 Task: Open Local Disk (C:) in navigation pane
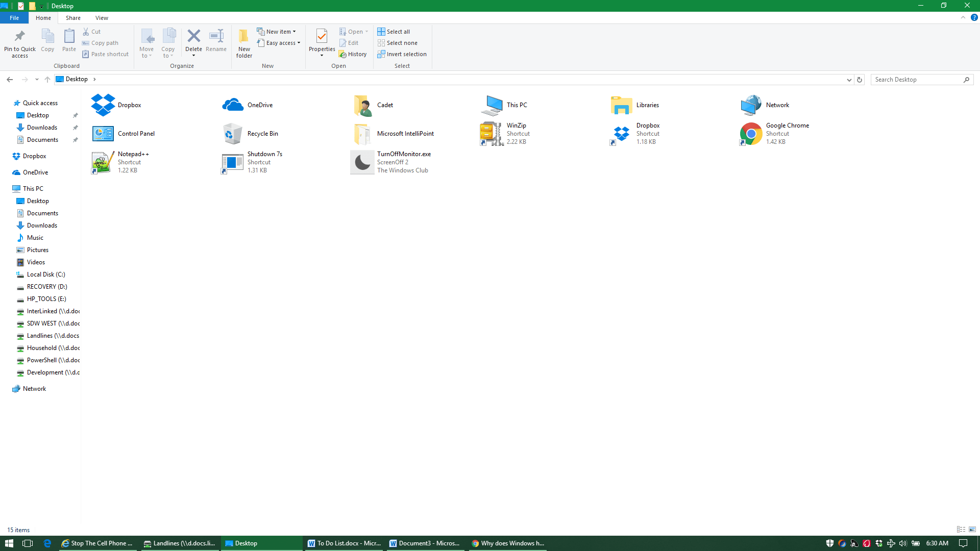46,274
